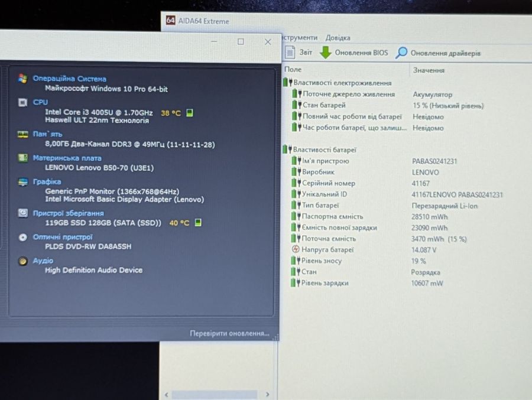Open the Материнська плата section link
This screenshot has height=400, width=532.
pos(67,158)
